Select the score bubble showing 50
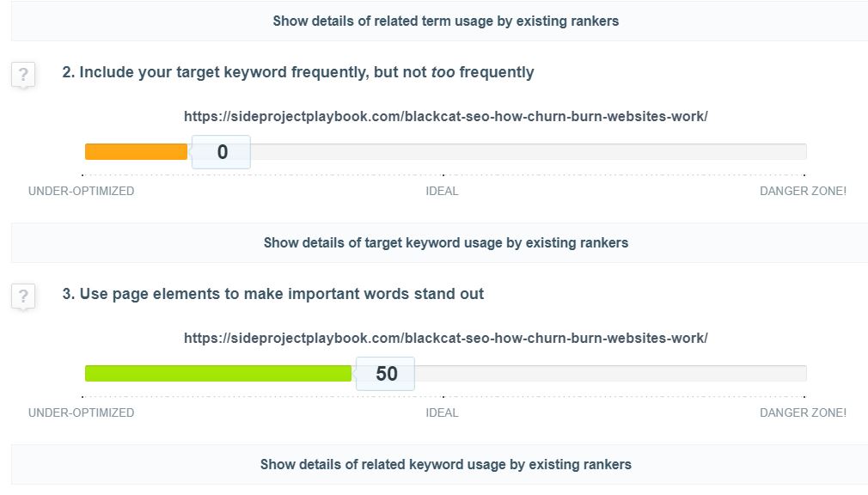Screen dimensions: 868x495 pos(385,373)
